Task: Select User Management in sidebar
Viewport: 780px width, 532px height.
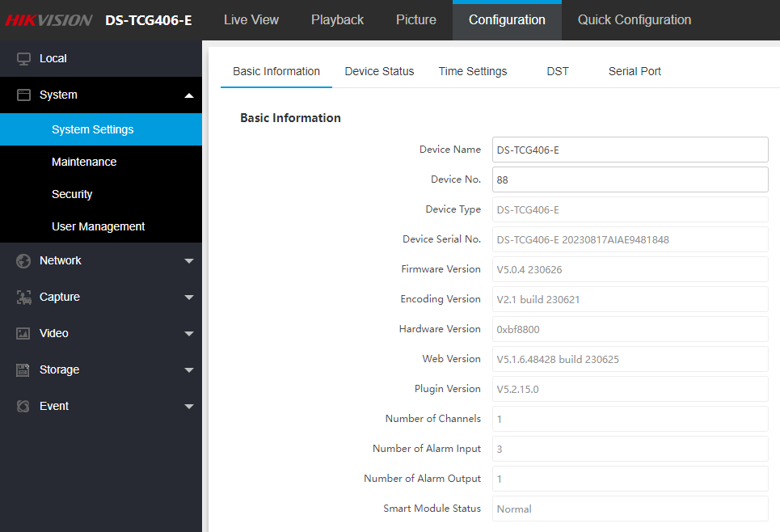Action: 98,226
